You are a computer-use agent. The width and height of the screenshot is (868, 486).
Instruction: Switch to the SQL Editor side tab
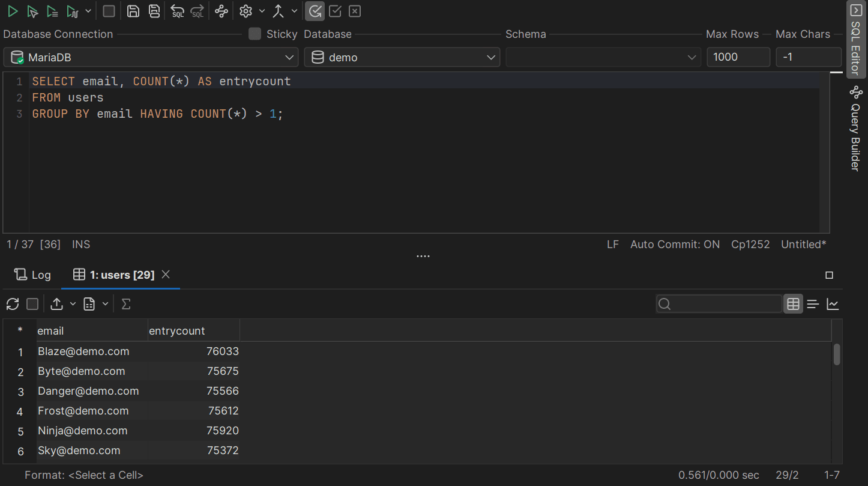[856, 39]
